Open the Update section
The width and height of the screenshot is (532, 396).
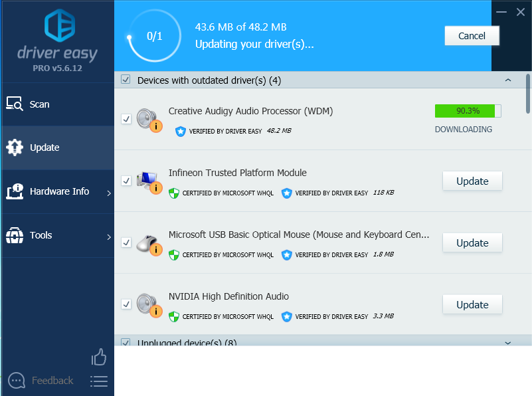click(x=58, y=148)
